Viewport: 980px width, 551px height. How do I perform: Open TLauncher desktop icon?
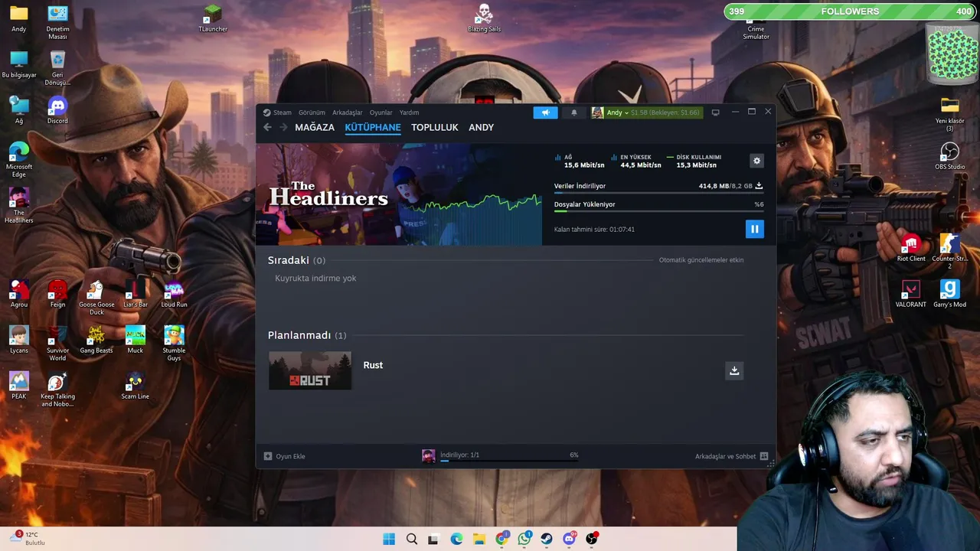tap(213, 18)
